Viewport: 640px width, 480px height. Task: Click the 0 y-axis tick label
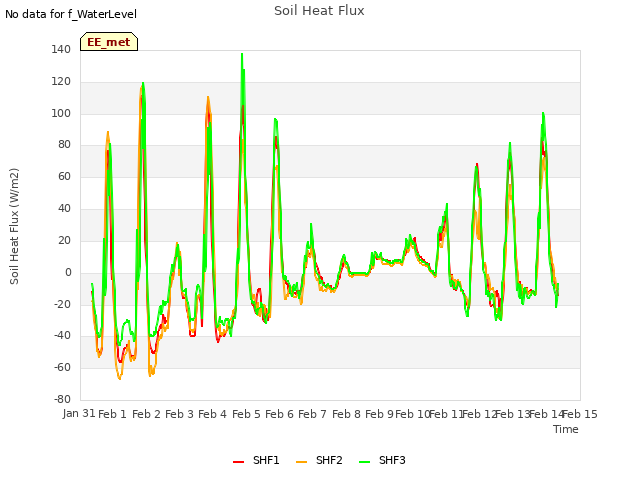point(68,273)
